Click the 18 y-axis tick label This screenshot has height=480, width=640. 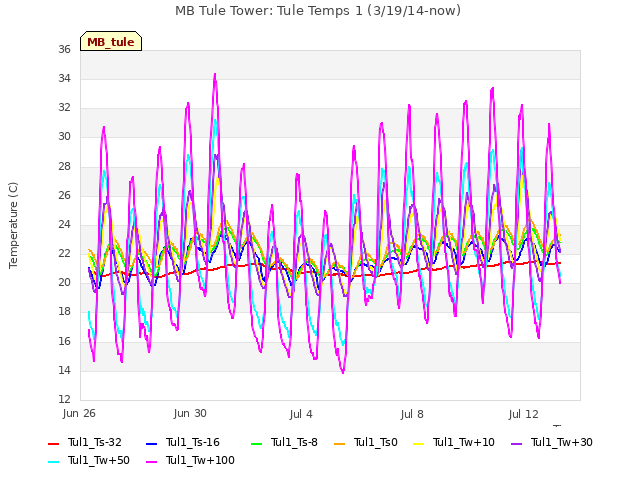pyautogui.click(x=64, y=311)
